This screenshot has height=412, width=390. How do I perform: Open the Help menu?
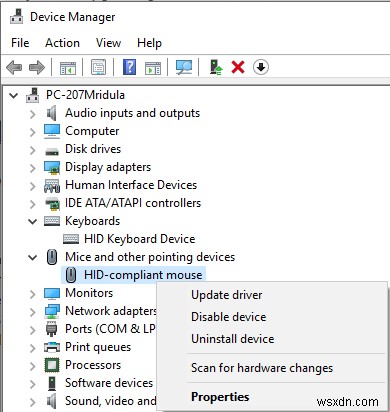149,43
